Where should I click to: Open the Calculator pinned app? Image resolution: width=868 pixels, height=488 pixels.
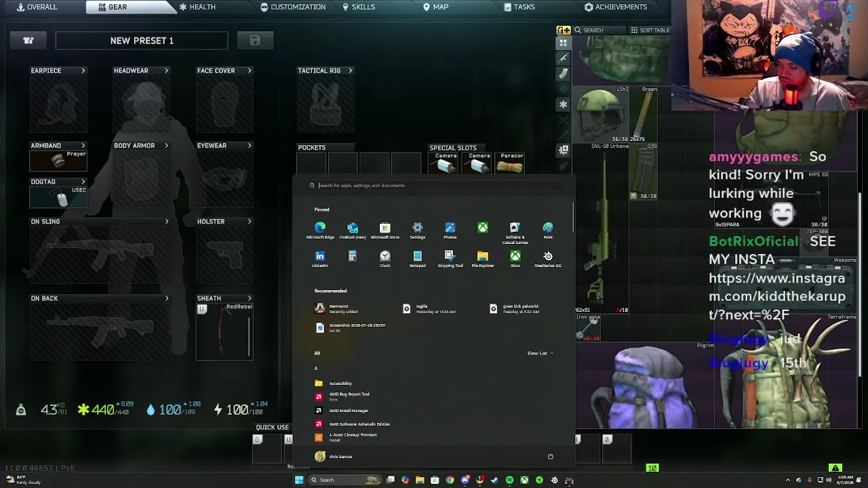coord(353,256)
